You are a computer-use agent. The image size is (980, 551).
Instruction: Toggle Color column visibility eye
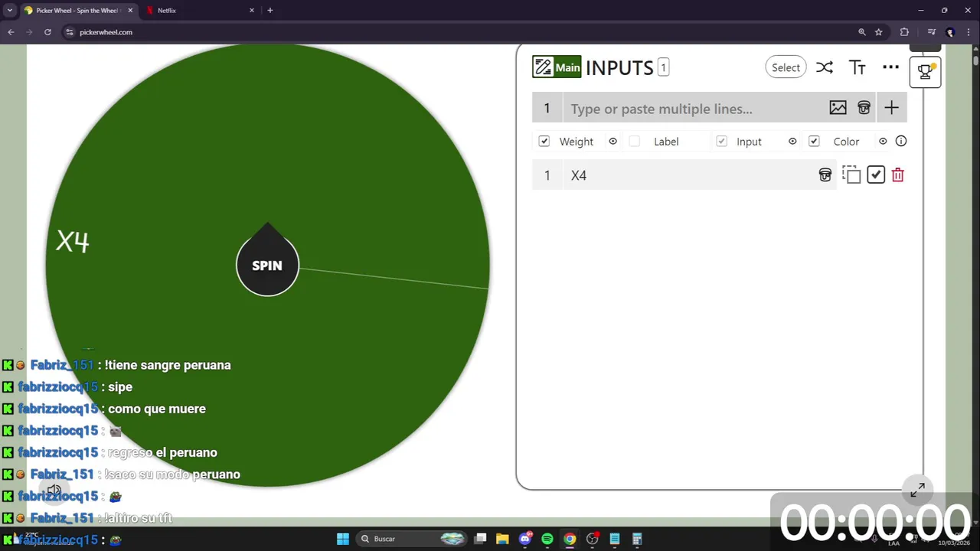click(883, 141)
